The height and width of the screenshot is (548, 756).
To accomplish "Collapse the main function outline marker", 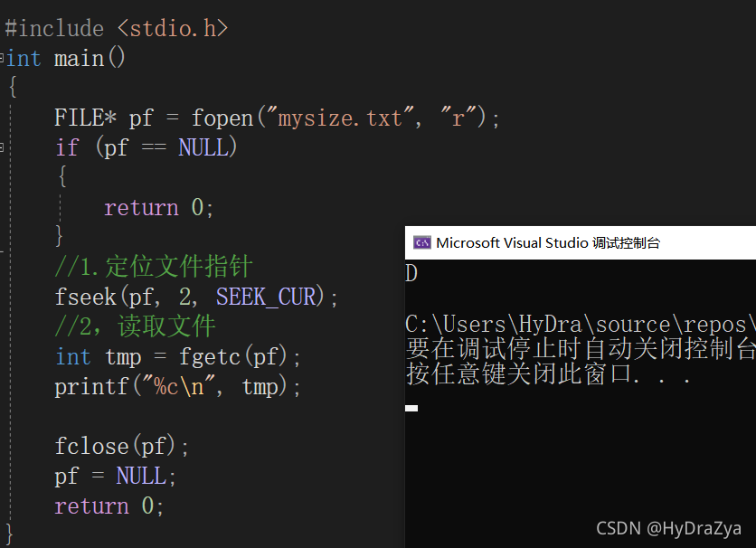I will (2, 58).
